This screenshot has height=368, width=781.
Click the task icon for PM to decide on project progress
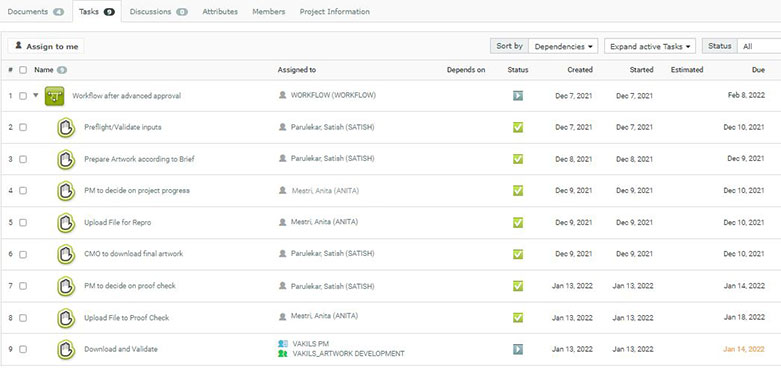click(x=66, y=191)
